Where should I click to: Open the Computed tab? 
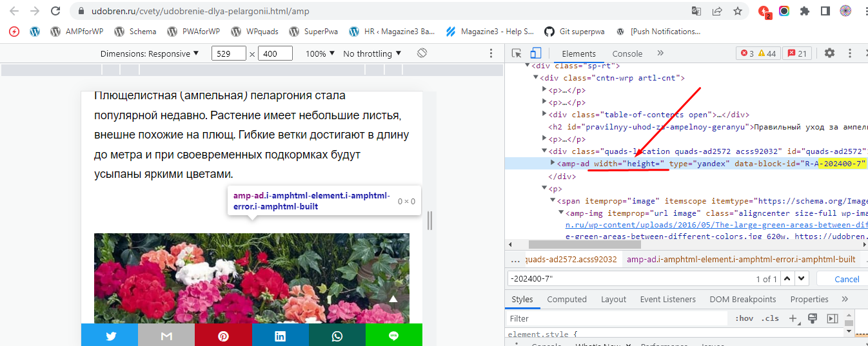click(567, 299)
